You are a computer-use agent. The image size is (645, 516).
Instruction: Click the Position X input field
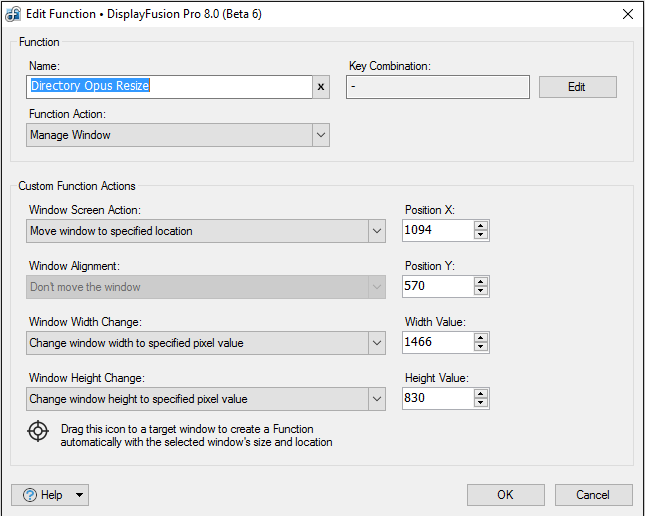point(436,231)
